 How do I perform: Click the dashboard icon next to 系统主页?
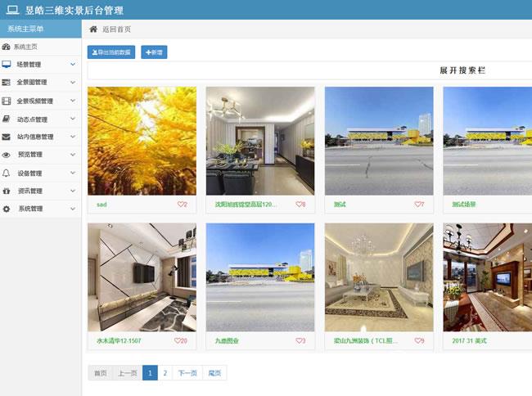point(7,47)
